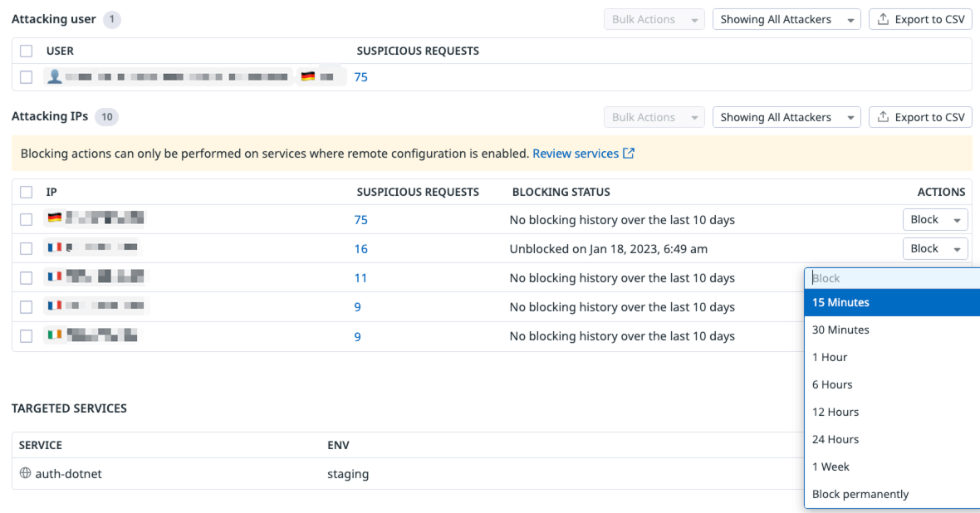Export Attacking IPs to CSV
The width and height of the screenshot is (980, 513).
[x=920, y=117]
